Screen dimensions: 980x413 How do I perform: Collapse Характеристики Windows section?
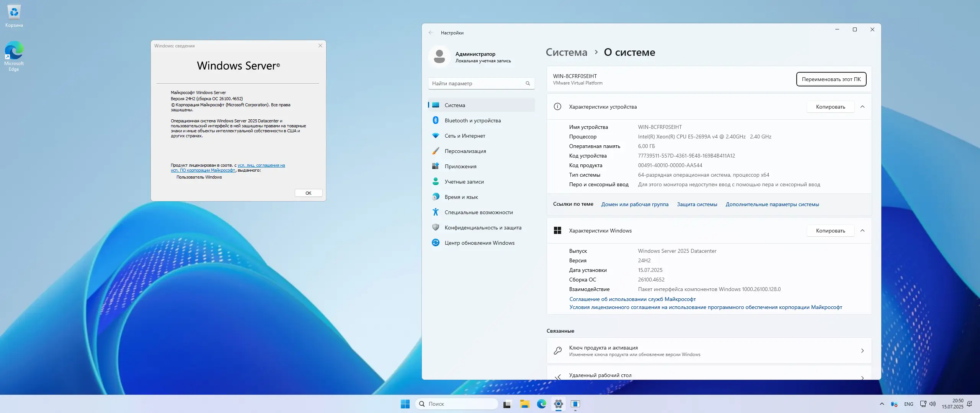pyautogui.click(x=862, y=231)
